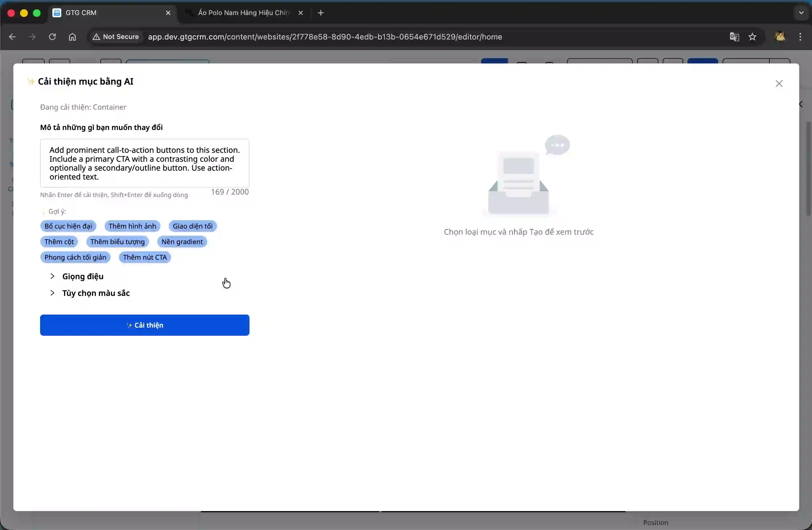
Task: Open the user profile avatar
Action: pos(780,37)
